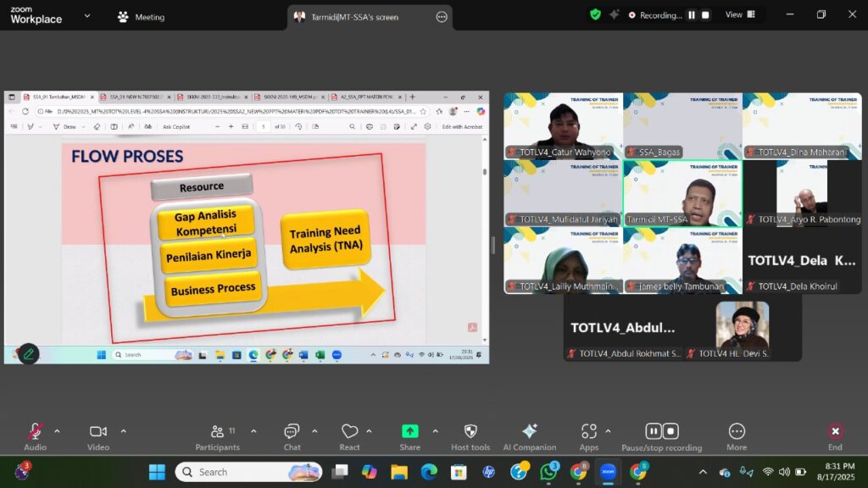The width and height of the screenshot is (868, 488).
Task: Toggle the Video camera on
Action: (x=98, y=432)
